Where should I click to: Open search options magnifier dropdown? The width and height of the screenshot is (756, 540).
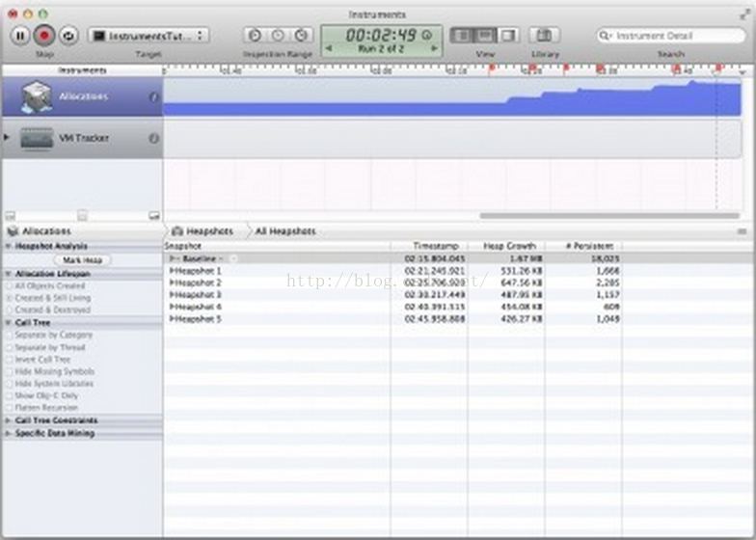coord(605,36)
